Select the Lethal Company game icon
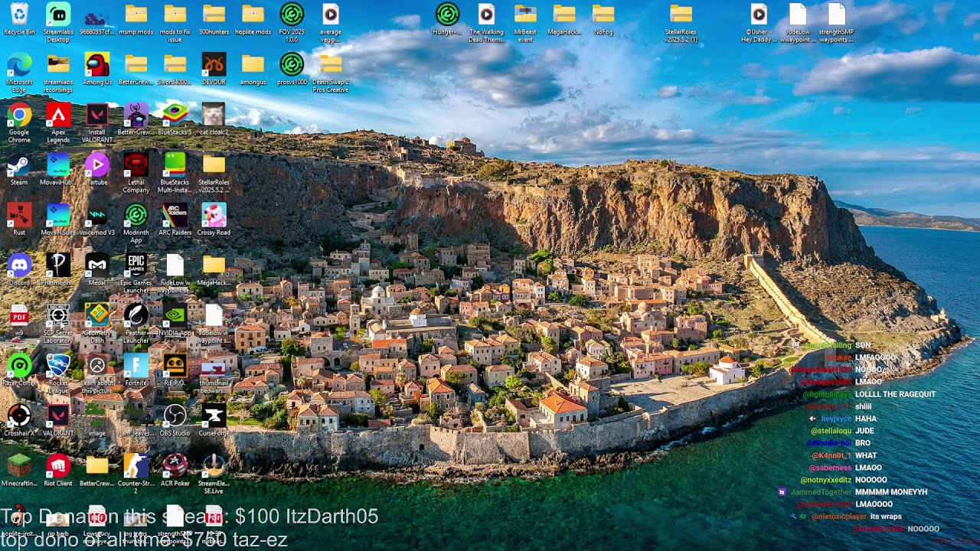Image resolution: width=980 pixels, height=551 pixels. click(136, 165)
